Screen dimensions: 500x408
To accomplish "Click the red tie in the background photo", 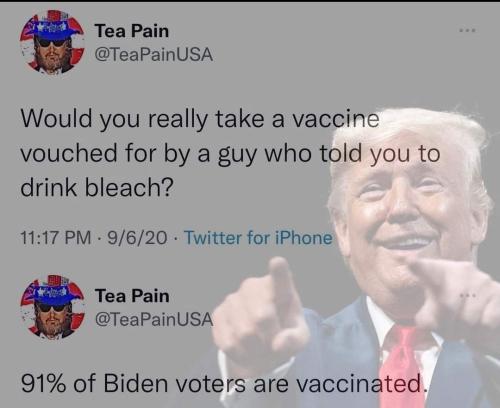I will (x=398, y=367).
